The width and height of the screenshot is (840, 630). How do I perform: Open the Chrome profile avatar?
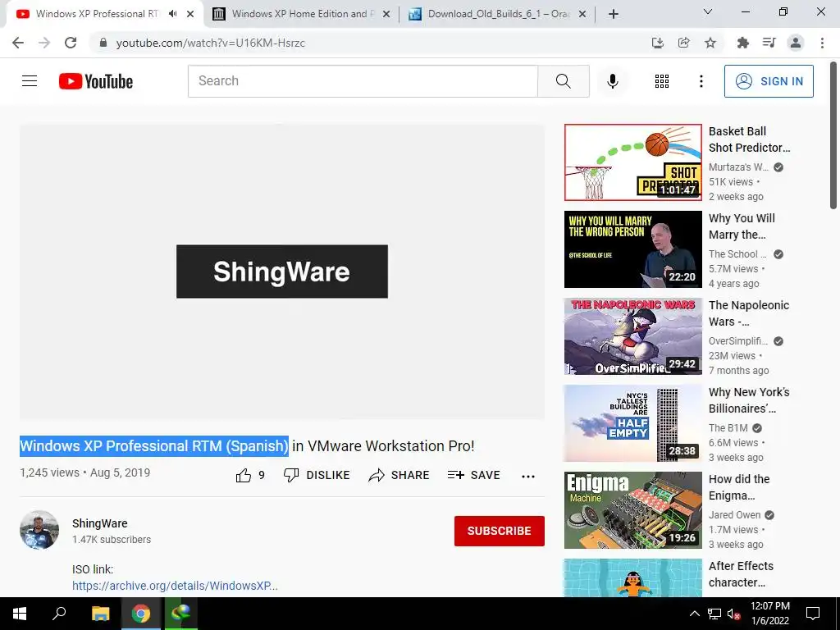(796, 43)
